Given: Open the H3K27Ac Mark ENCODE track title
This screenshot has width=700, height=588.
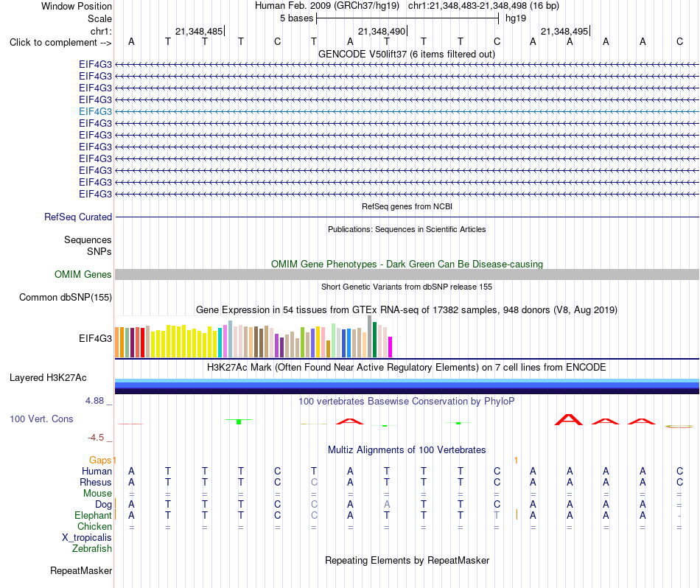Looking at the screenshot, I should (x=407, y=368).
